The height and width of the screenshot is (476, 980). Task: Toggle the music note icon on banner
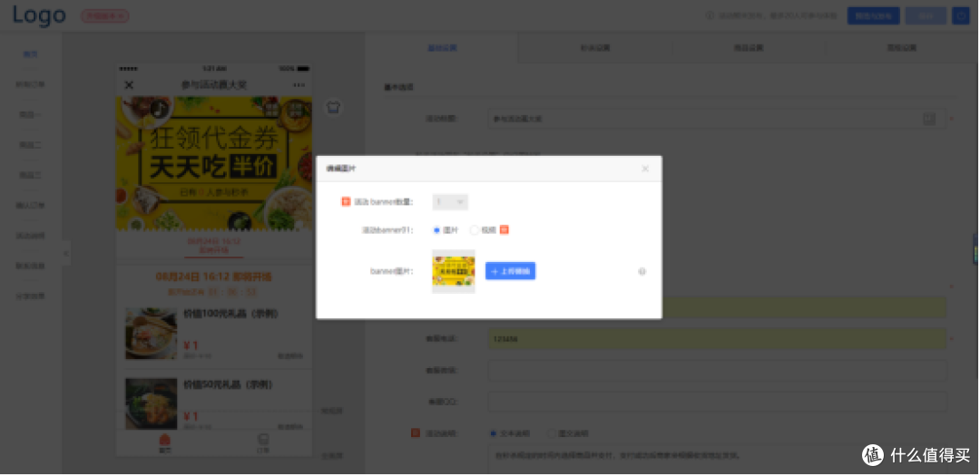160,110
